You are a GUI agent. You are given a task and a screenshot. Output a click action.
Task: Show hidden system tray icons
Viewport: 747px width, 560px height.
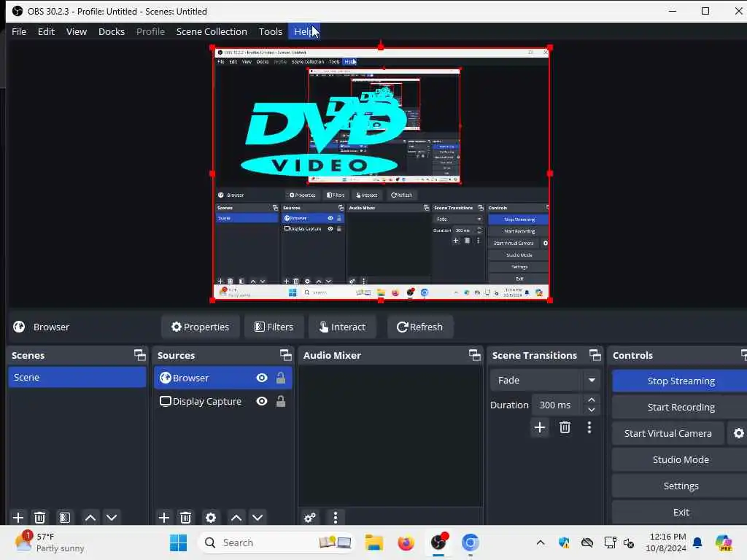point(541,542)
